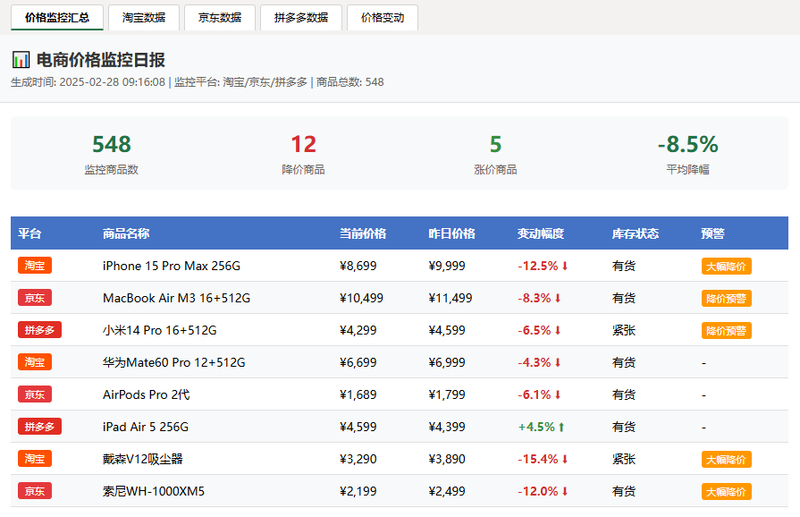Select the AirPods Pro 2代 name
Image resolution: width=800 pixels, height=517 pixels.
point(146,395)
